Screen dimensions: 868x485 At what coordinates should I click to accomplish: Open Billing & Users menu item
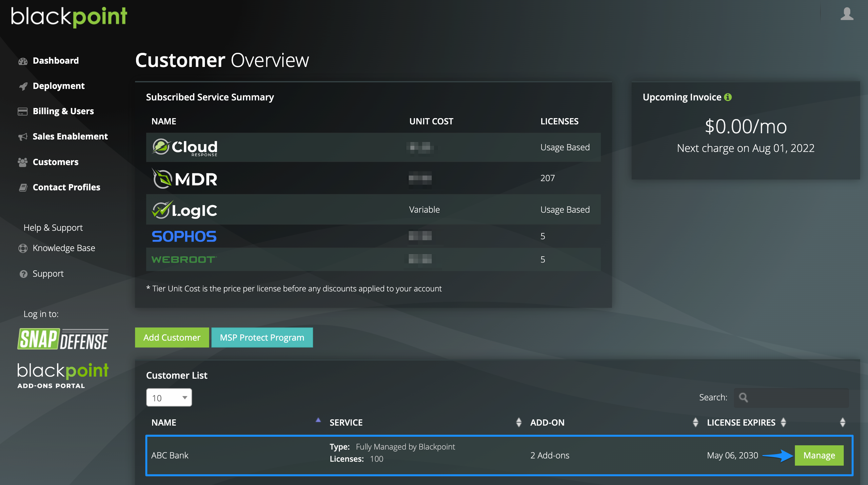[x=63, y=111]
